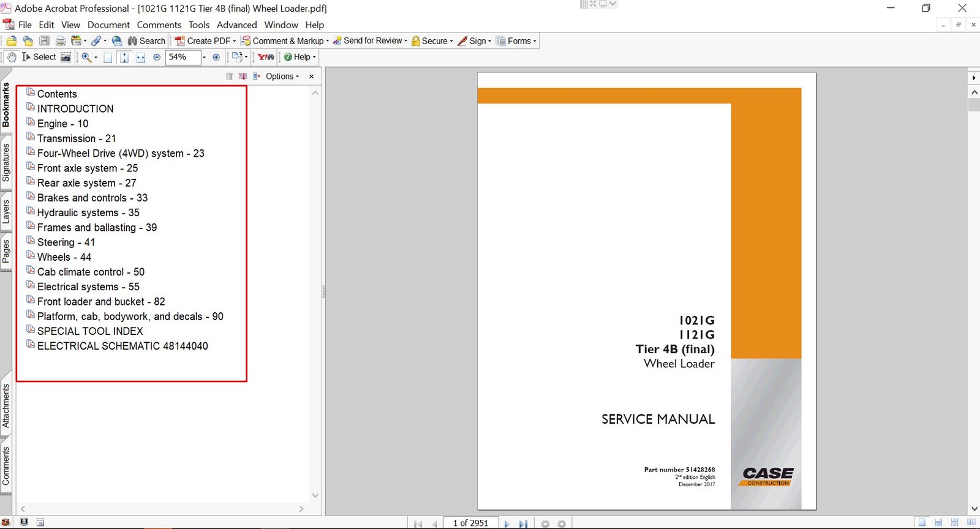Activate the Snapshot camera tool

pyautogui.click(x=66, y=57)
